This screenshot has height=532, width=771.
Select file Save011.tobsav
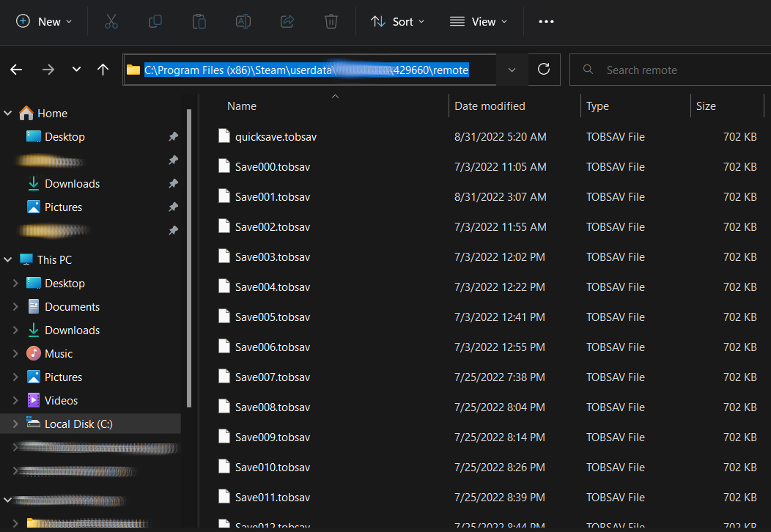(x=273, y=497)
